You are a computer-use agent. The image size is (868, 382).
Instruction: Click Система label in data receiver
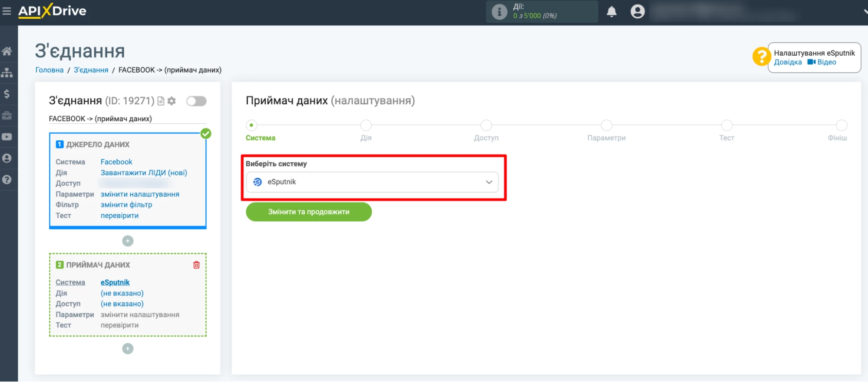coord(70,282)
